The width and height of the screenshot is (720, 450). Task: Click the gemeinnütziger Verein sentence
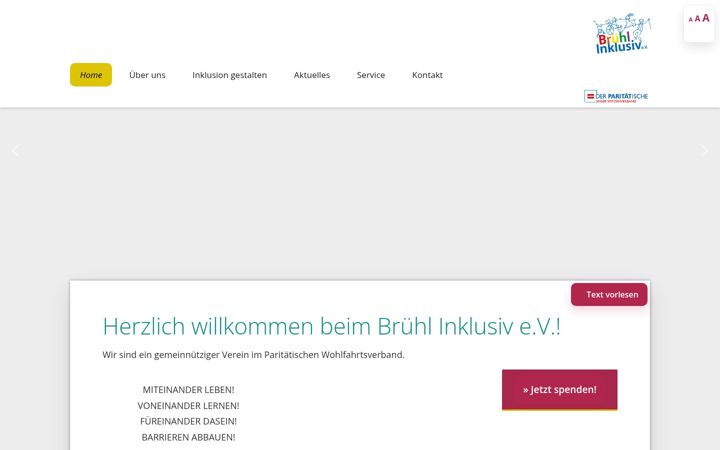253,354
